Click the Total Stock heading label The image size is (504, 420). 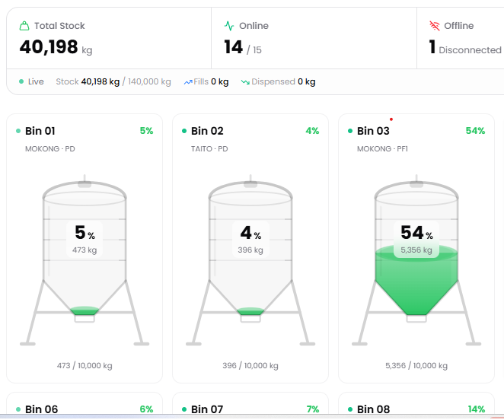(x=59, y=26)
